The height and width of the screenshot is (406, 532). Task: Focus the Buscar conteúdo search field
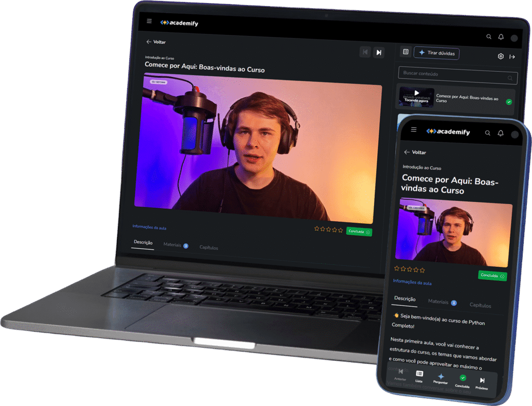point(452,74)
